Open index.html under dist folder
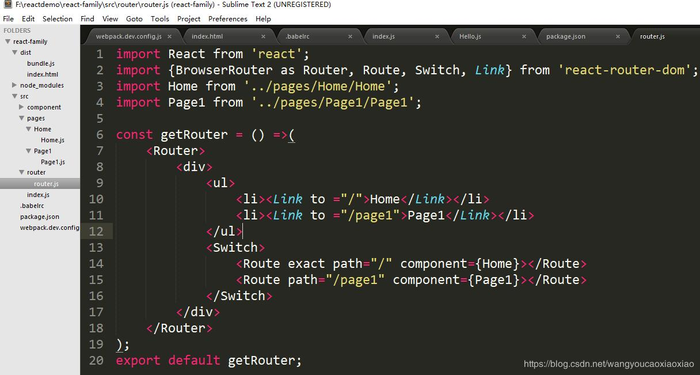The width and height of the screenshot is (700, 375). coord(42,74)
